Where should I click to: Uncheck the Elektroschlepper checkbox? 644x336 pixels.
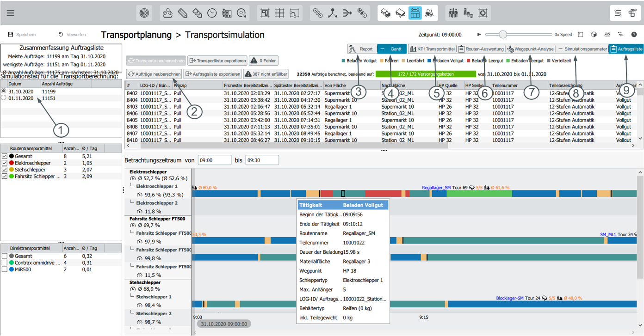click(5, 163)
